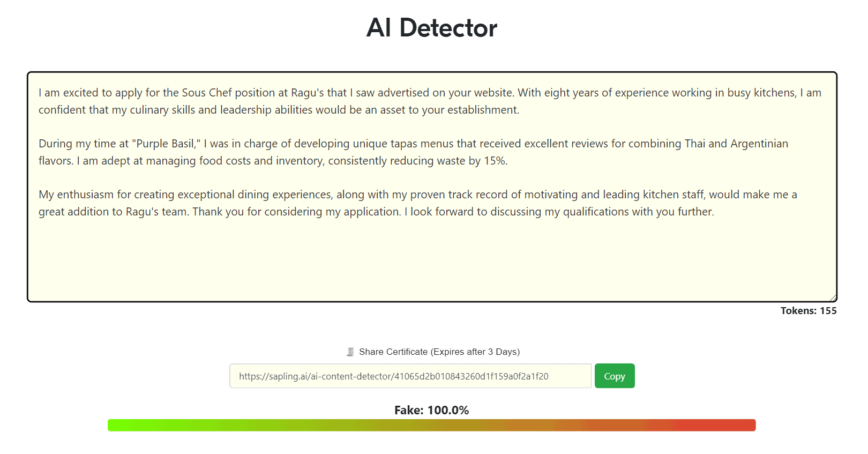Click on the word "Argentinian" in text

tap(759, 144)
